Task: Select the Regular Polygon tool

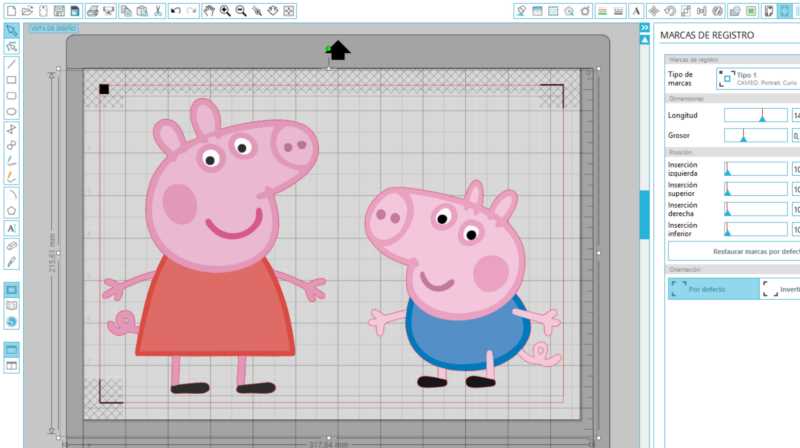Action: [11, 211]
